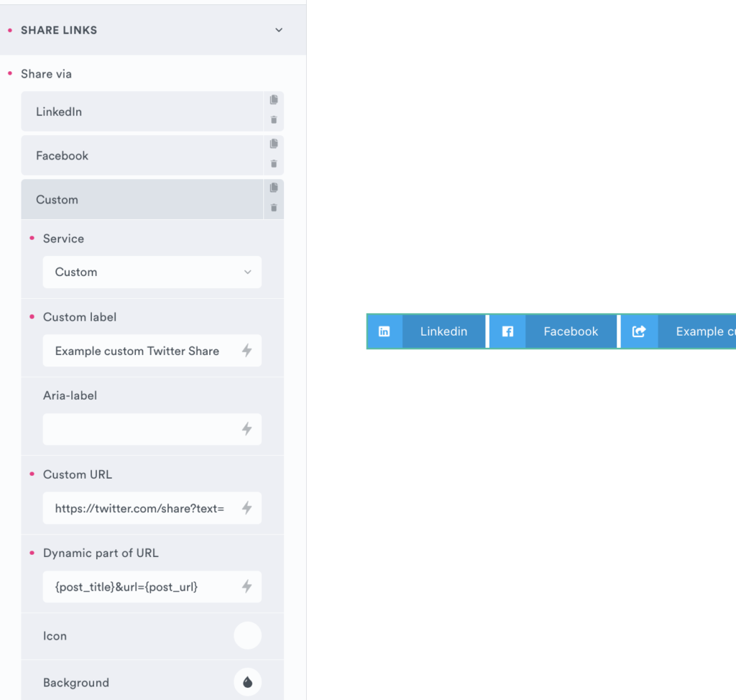Screen dimensions: 736x700
Task: Collapse the Custom share item
Action: pos(142,200)
